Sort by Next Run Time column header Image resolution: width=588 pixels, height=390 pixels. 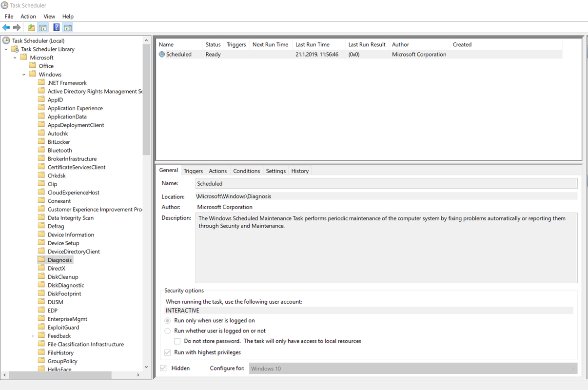click(x=270, y=44)
